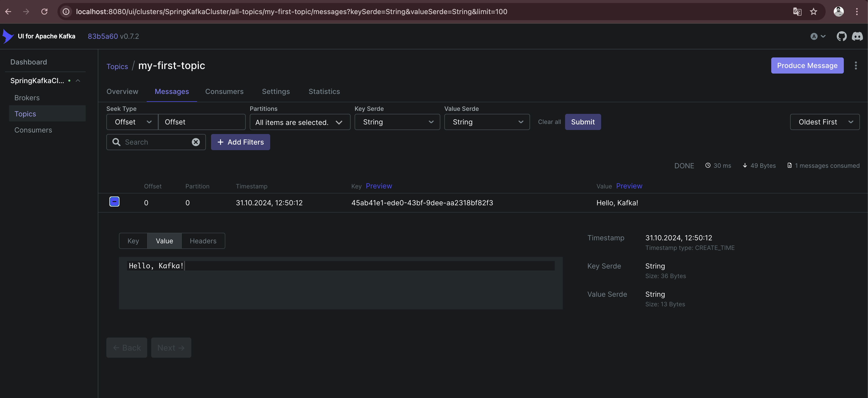
Task: Click the row timestamp 31.10.2024, 12:50:12
Action: (269, 203)
